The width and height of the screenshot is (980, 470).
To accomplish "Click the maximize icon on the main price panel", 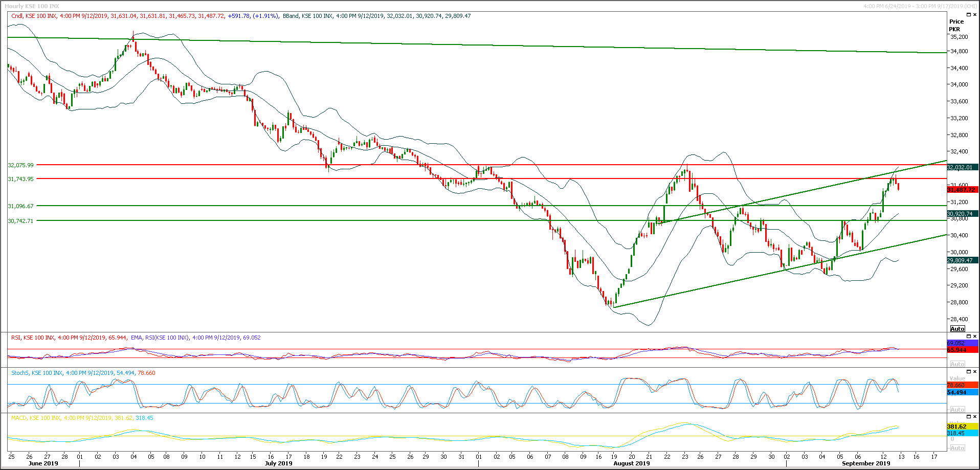I will point(969,14).
